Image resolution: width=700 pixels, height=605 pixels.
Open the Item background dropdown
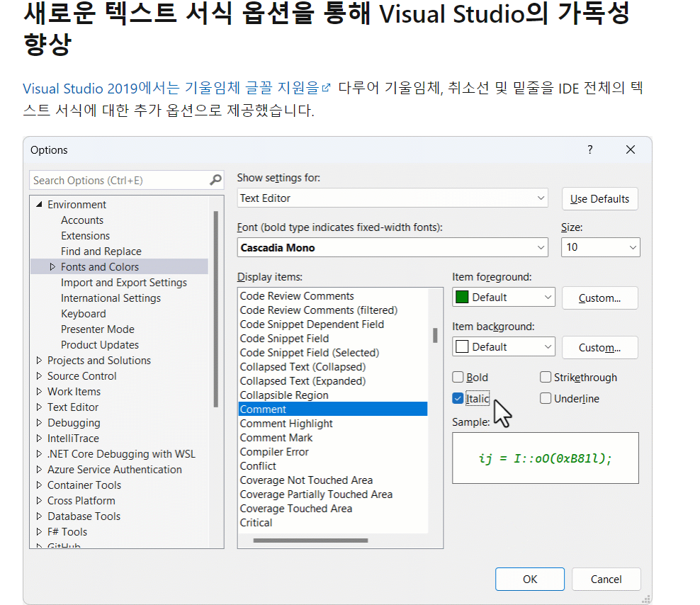pyautogui.click(x=504, y=347)
